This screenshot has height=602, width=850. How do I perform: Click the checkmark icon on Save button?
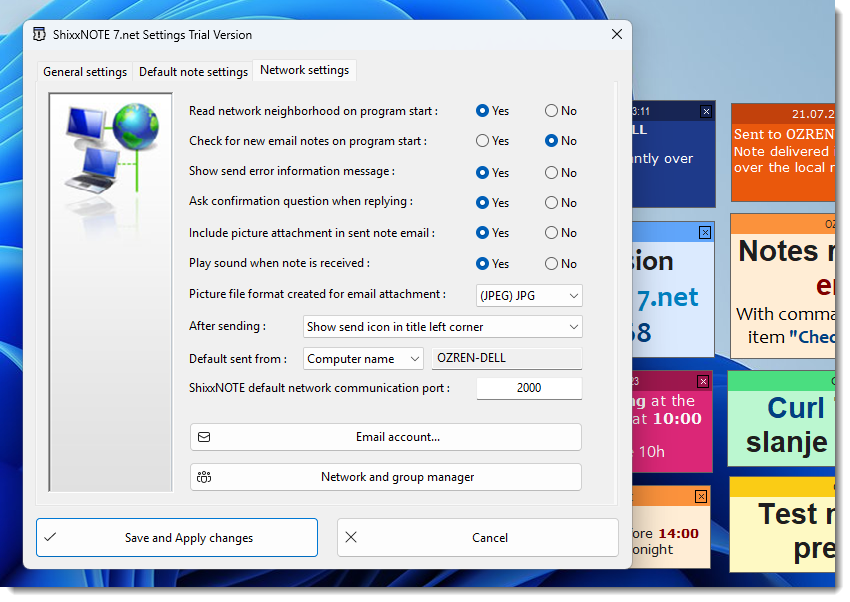click(x=50, y=538)
